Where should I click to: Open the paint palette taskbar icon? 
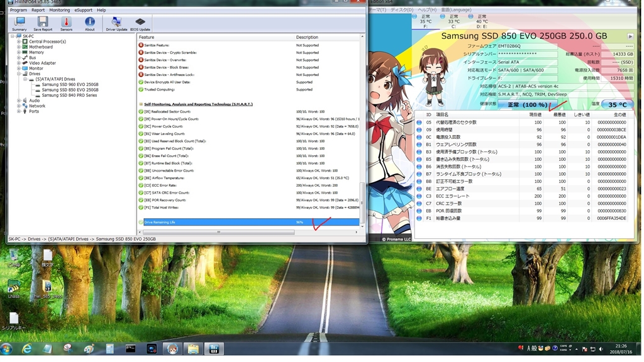[89, 349]
